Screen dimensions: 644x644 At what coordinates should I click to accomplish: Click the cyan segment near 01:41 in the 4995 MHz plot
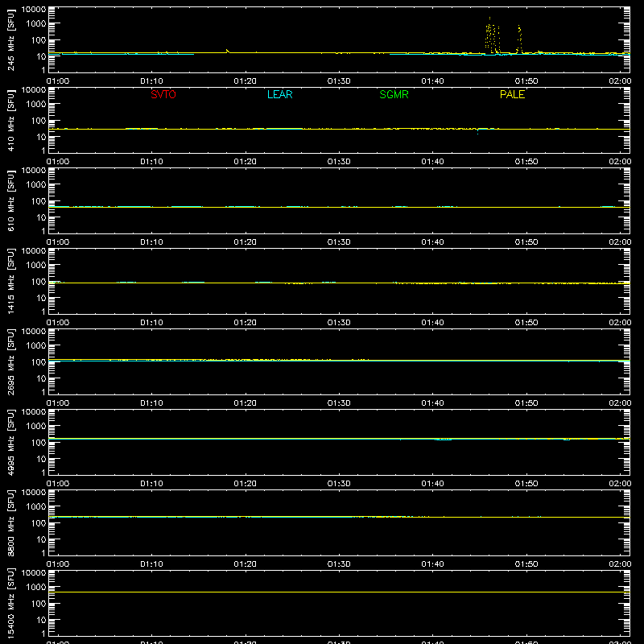click(444, 440)
